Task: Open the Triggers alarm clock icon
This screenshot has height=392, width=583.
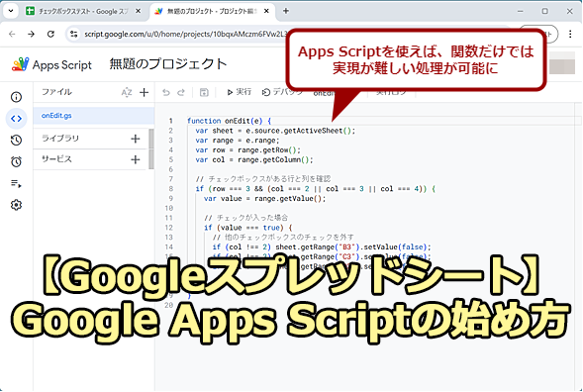Action: [x=16, y=161]
